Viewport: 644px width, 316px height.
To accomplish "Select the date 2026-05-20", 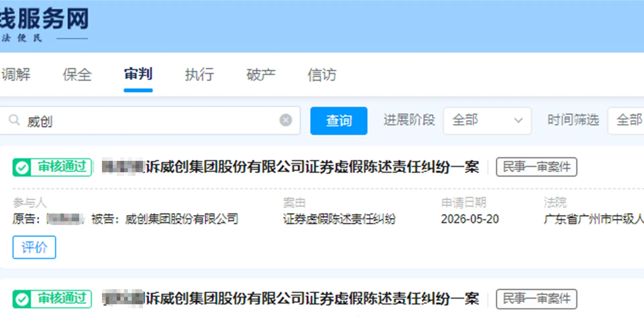I will click(470, 219).
